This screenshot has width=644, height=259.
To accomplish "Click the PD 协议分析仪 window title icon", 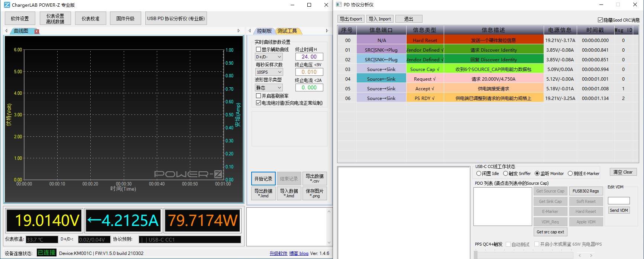I will 339,4.
